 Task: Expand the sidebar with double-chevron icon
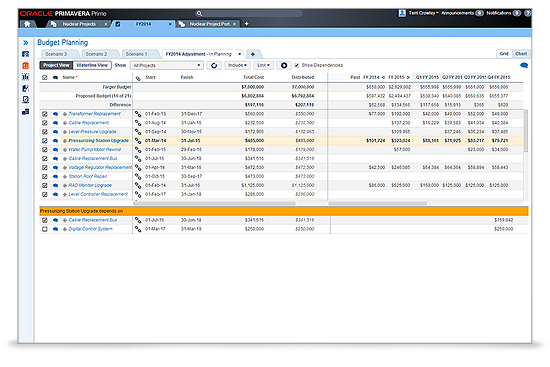26,42
